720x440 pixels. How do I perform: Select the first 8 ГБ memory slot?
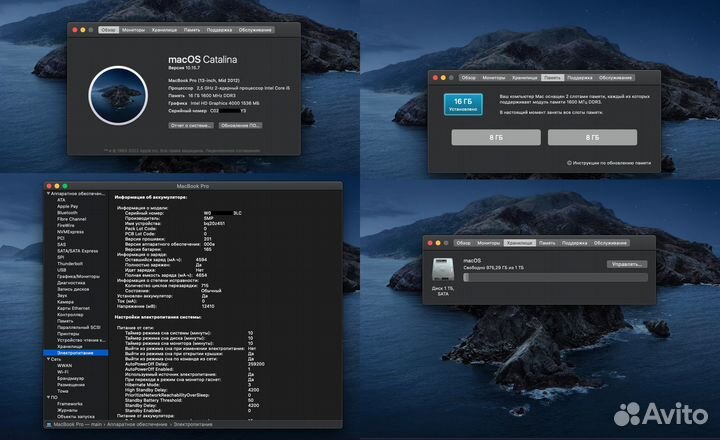[496, 137]
